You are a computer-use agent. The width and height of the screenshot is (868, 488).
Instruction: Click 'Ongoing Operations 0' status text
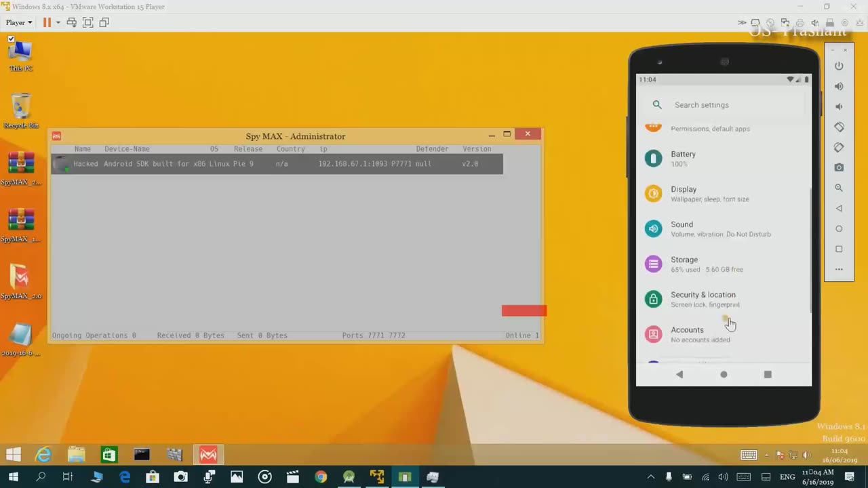[x=94, y=335]
